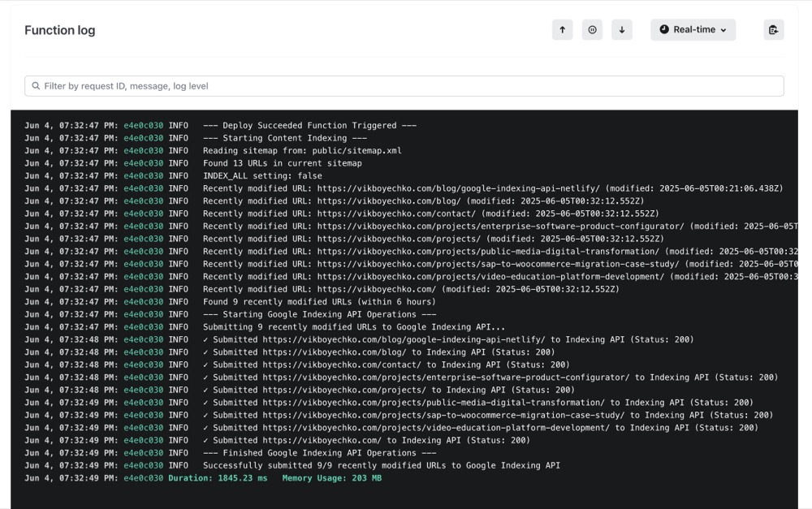Select 'Successfully submitted 9/9' log line

point(292,465)
